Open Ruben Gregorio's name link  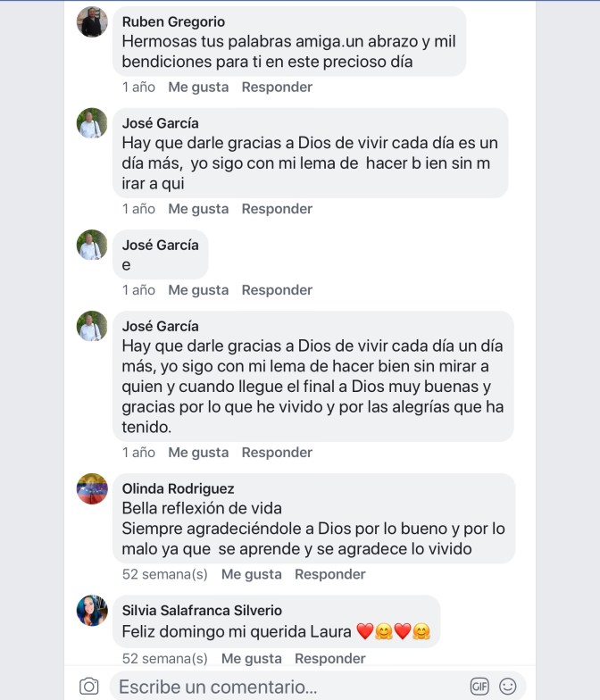point(173,21)
